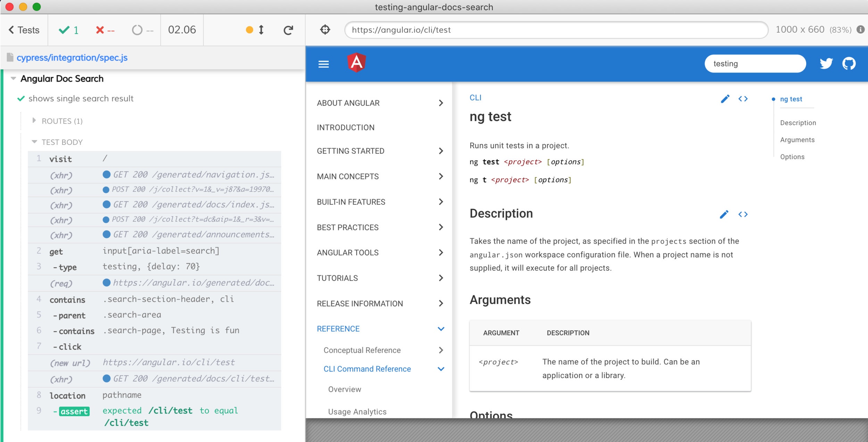Open the hamburger menu in docs header

(324, 64)
